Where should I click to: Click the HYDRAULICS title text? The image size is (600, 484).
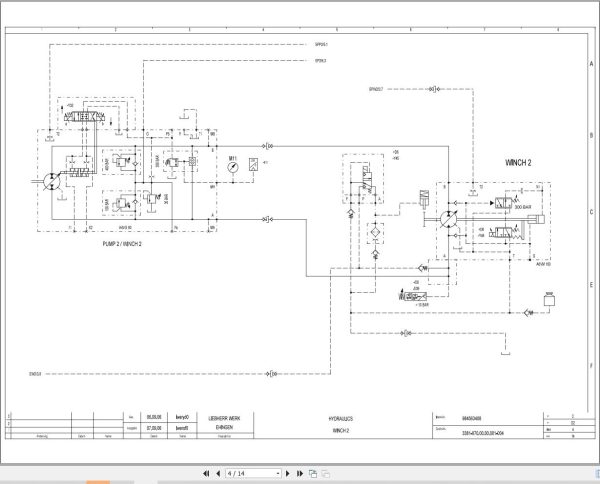(341, 419)
